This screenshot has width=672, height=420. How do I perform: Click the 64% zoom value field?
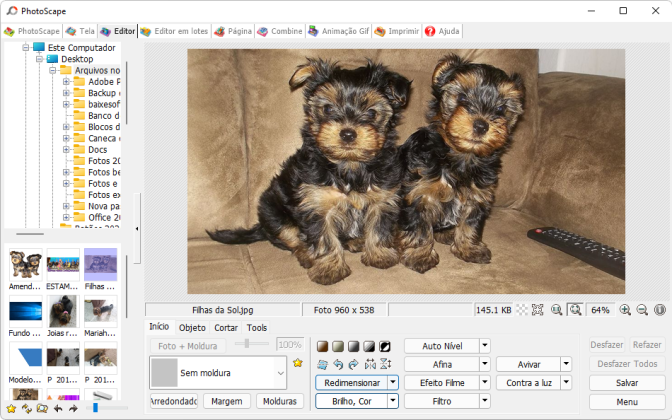coord(600,310)
